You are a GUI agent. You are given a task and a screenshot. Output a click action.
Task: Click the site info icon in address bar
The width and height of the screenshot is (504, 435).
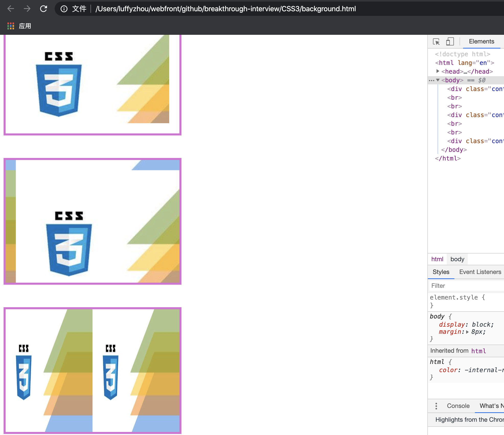pyautogui.click(x=64, y=9)
